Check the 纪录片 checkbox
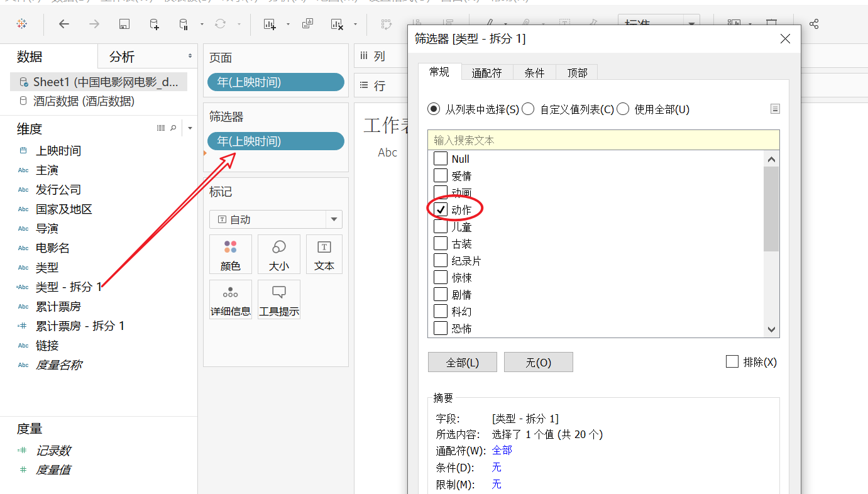This screenshot has width=868, height=494. [x=441, y=261]
